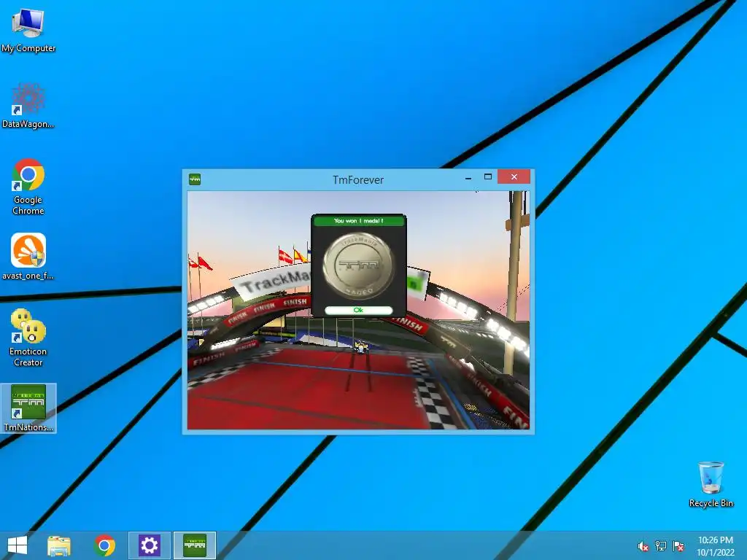Close the TmForever window
The width and height of the screenshot is (747, 560).
click(514, 176)
